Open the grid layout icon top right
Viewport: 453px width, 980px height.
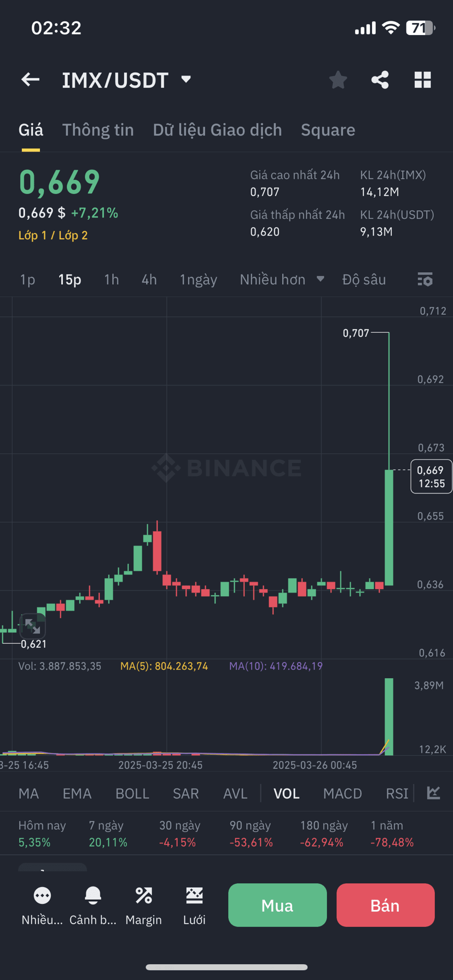tap(422, 80)
